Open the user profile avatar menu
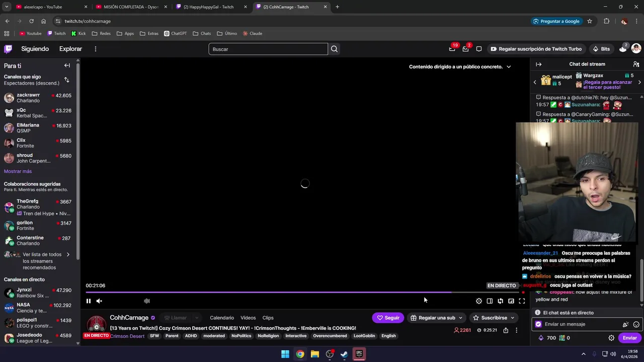Viewport: 644px width, 362px height. [x=636, y=49]
